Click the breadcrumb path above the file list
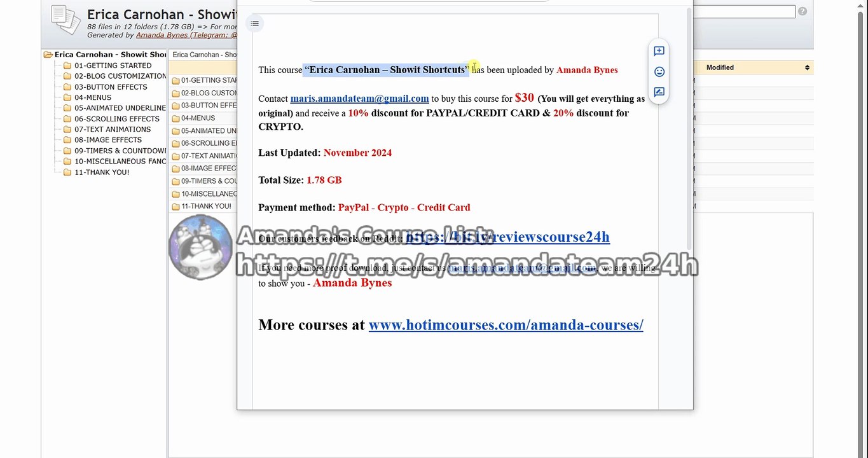This screenshot has width=868, height=458. click(203, 55)
